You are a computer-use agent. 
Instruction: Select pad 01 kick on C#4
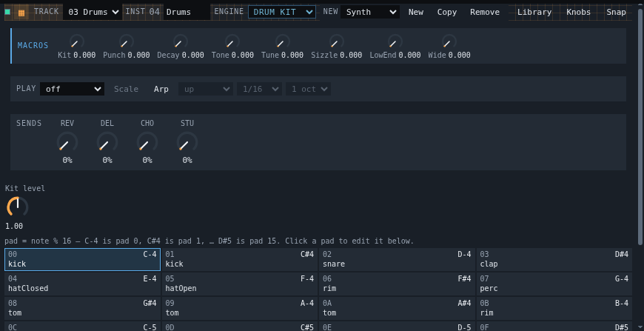[x=240, y=259]
